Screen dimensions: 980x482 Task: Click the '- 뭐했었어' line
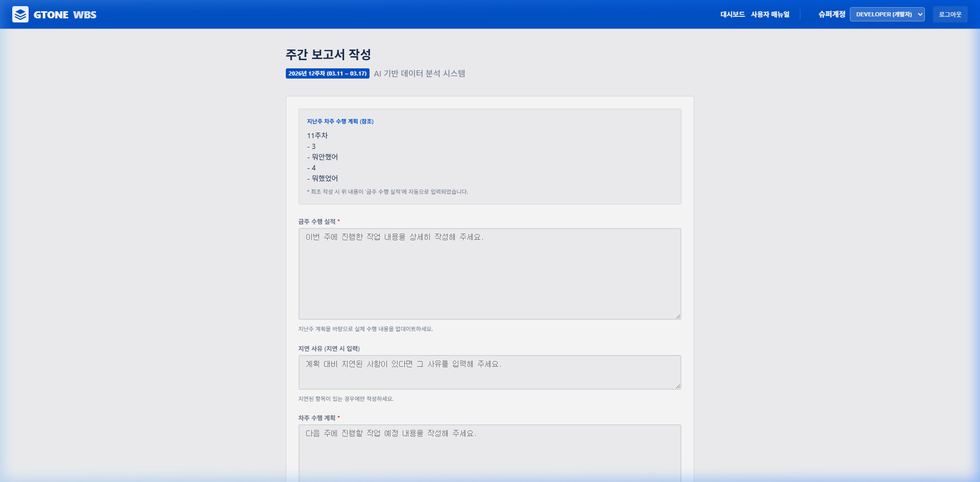(x=322, y=179)
